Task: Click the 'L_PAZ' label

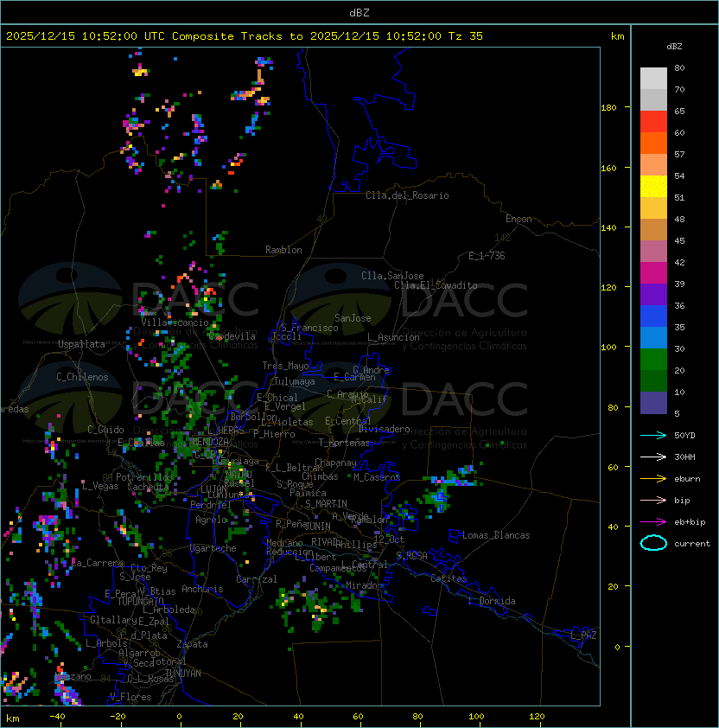Action: point(583,635)
